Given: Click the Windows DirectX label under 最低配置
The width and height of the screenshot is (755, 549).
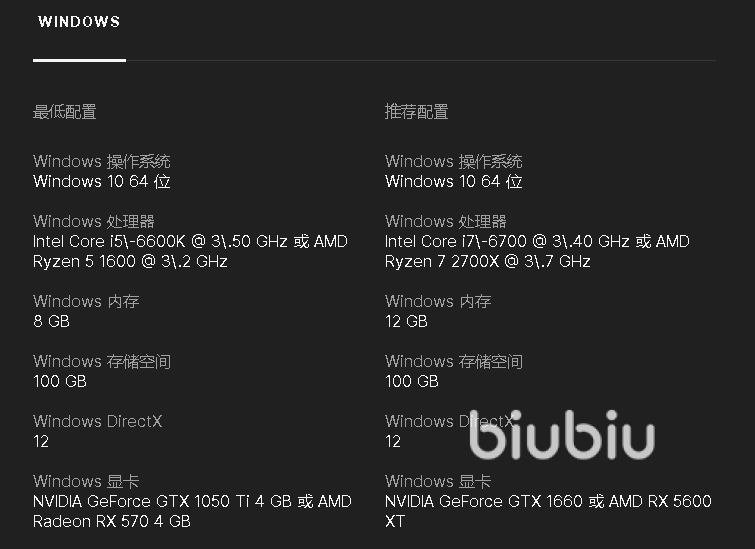Looking at the screenshot, I should (x=97, y=421).
